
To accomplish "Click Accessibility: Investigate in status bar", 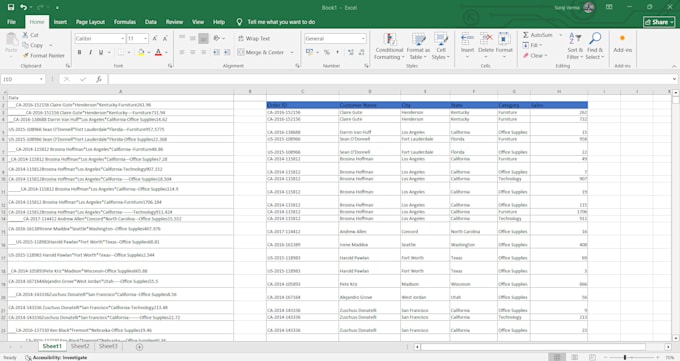I will pos(56,358).
